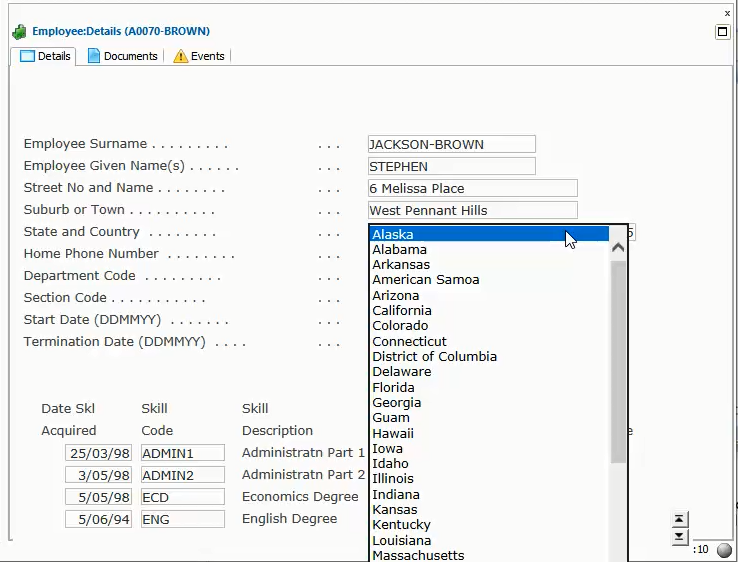Select Florida in the state list

pyautogui.click(x=393, y=387)
